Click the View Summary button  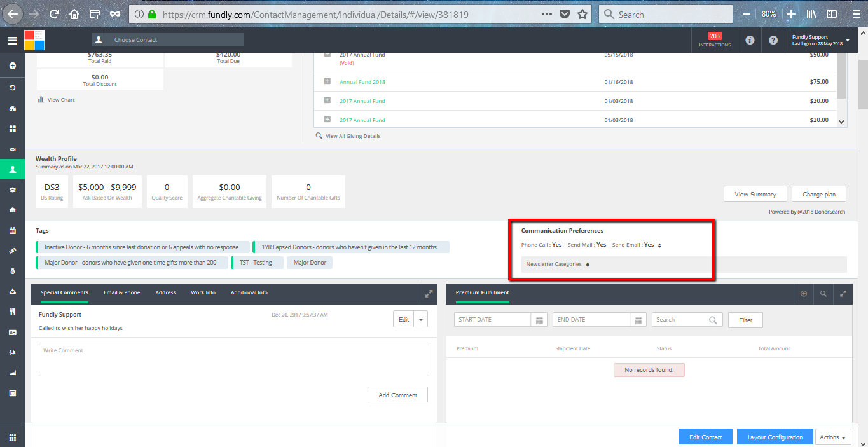coord(755,194)
